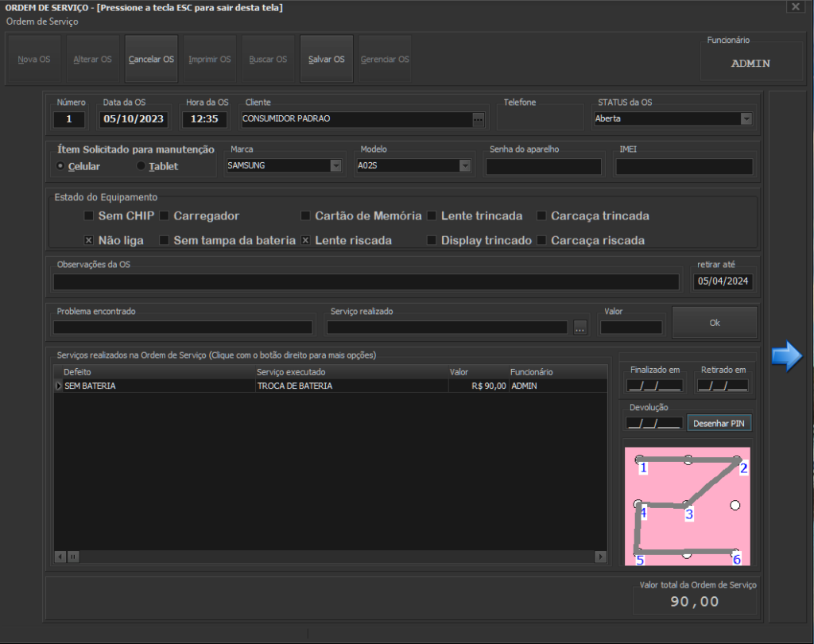Expand the Marca dropdown
This screenshot has width=814, height=644.
[335, 166]
